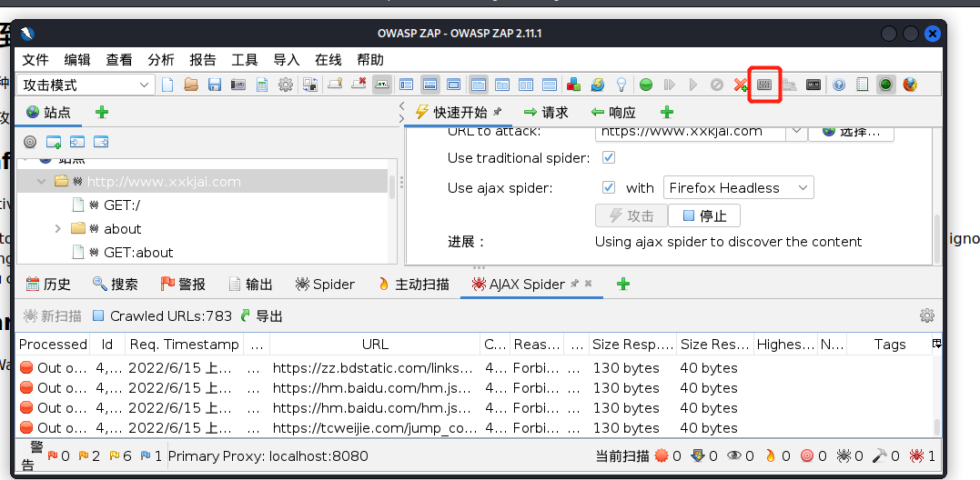Switch to the 历史 tab
Image resolution: width=980 pixels, height=480 pixels.
click(x=48, y=285)
